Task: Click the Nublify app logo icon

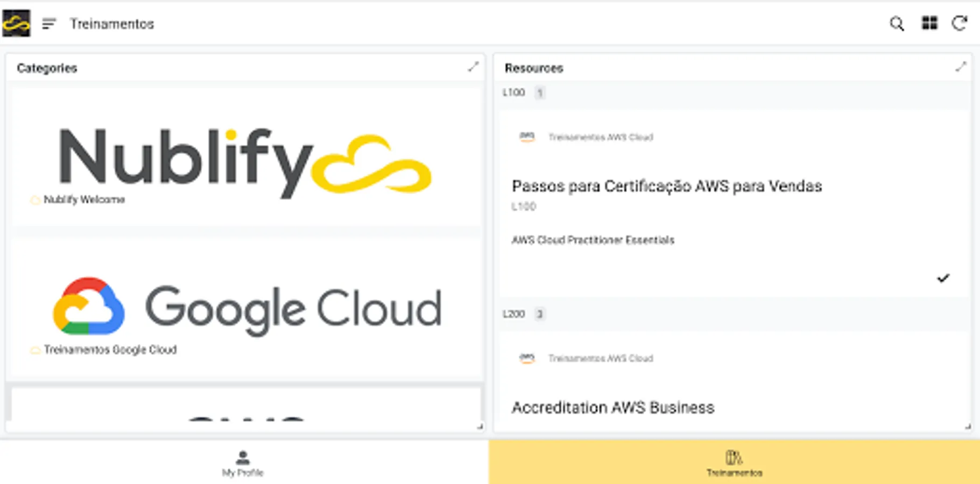Action: (16, 23)
